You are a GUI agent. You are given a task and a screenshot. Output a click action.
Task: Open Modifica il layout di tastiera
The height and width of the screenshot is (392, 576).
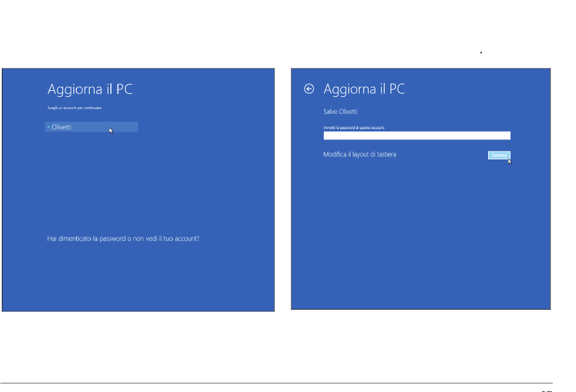coord(360,154)
